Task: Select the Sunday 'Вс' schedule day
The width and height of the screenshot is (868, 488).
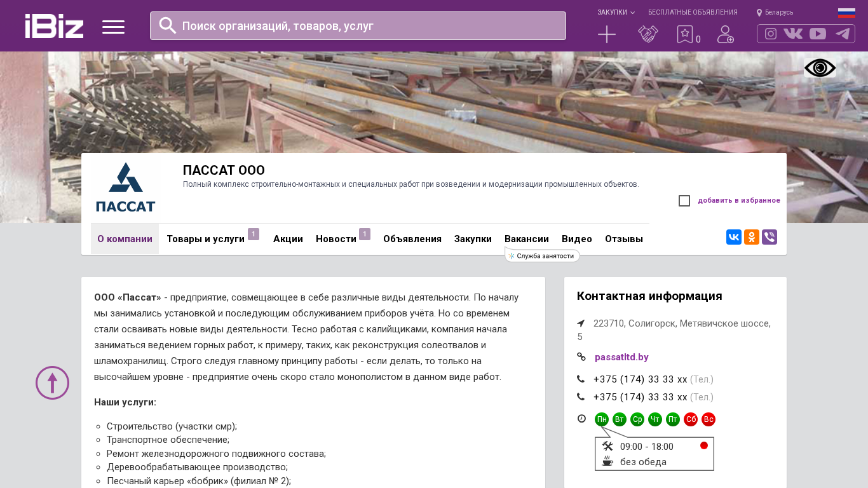Action: click(x=709, y=419)
